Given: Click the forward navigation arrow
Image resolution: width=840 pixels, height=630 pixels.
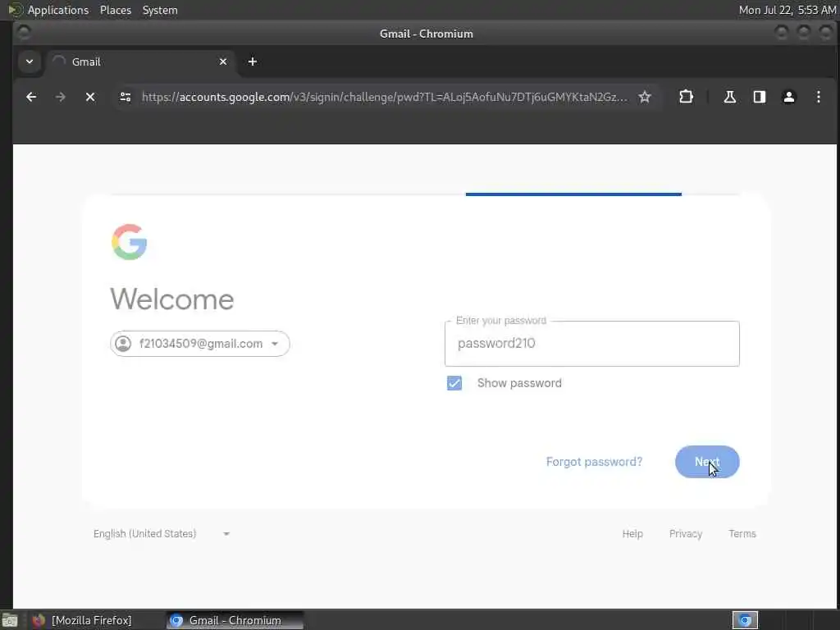Looking at the screenshot, I should pos(61,97).
